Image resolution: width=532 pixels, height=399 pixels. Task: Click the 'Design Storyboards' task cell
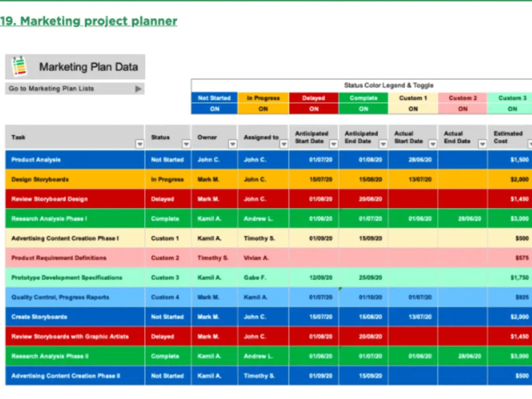(75, 179)
